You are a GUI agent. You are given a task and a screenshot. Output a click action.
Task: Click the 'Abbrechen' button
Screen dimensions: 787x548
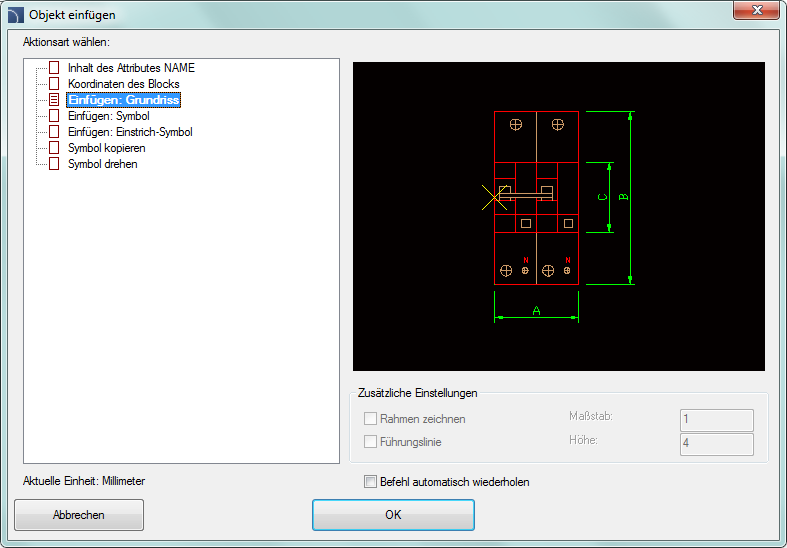click(79, 515)
